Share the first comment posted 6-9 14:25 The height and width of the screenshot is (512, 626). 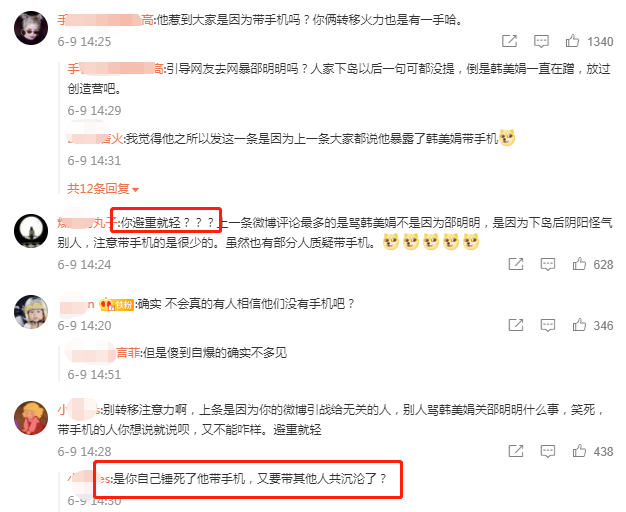[509, 41]
